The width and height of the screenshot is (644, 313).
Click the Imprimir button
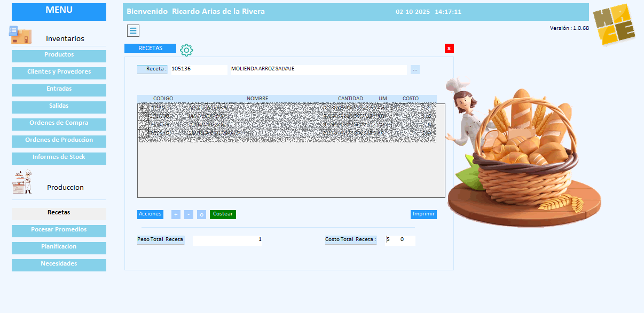[423, 214]
